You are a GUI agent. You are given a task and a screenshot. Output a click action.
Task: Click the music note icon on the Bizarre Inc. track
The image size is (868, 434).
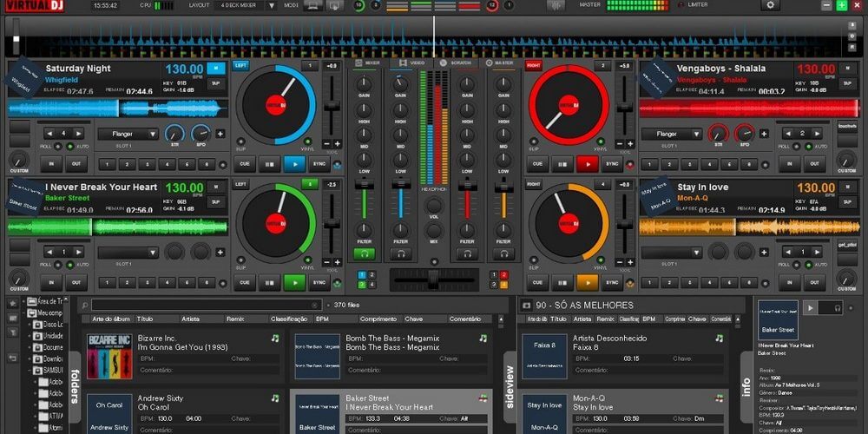pos(275,338)
